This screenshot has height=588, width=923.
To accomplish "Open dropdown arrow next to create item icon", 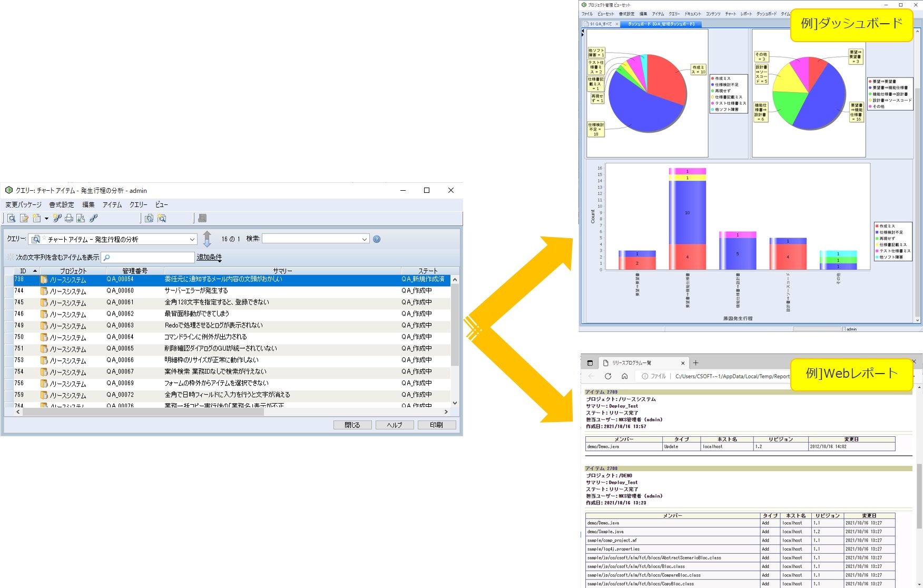I will (x=46, y=218).
